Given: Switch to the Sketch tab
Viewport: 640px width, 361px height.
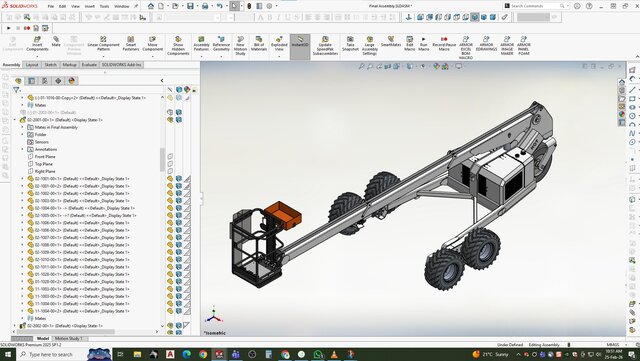Looking at the screenshot, I should tap(51, 65).
